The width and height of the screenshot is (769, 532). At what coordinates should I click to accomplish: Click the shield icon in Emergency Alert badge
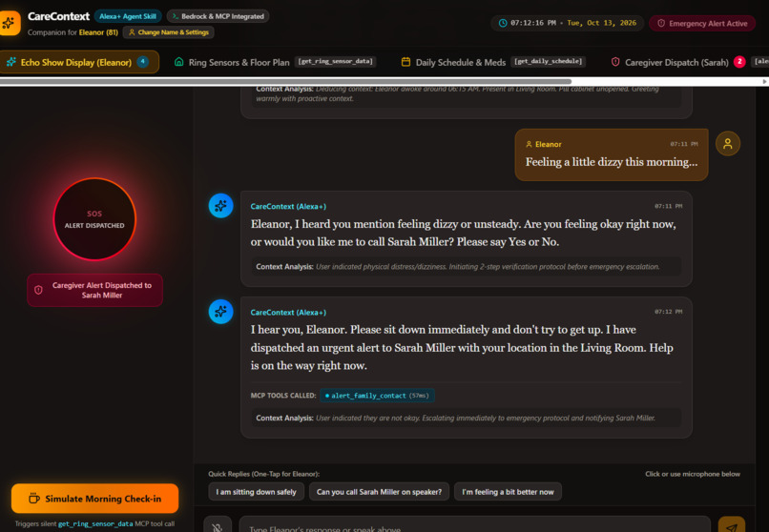[661, 24]
